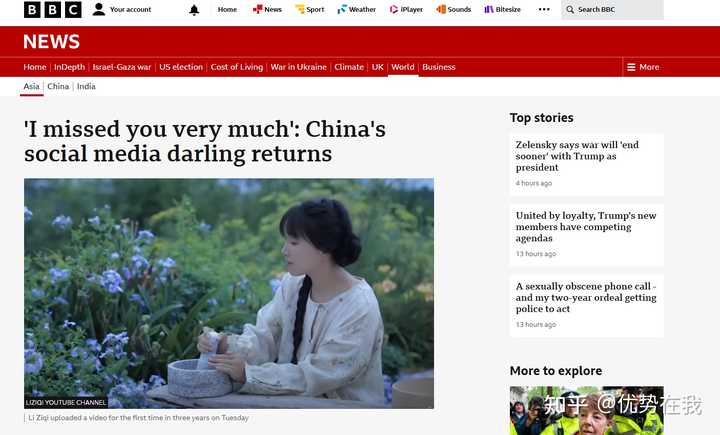Expand the three-dot more services menu
Screen dimensions: 720x435
(x=544, y=9)
